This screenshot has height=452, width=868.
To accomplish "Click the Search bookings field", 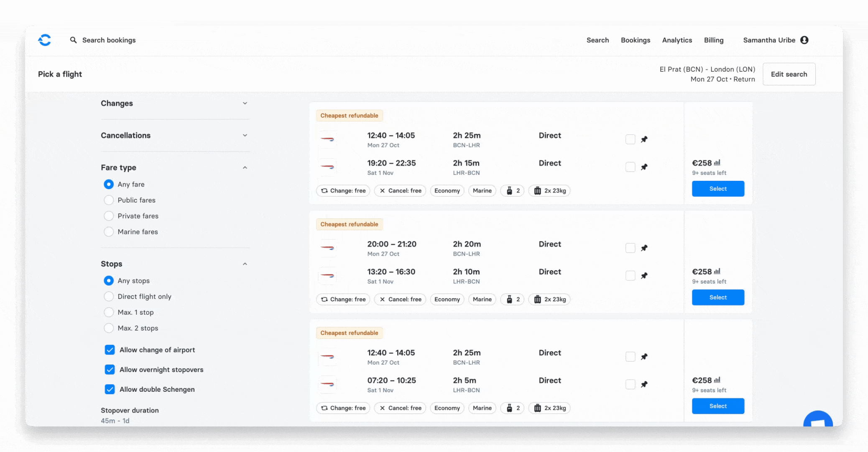I will [109, 40].
